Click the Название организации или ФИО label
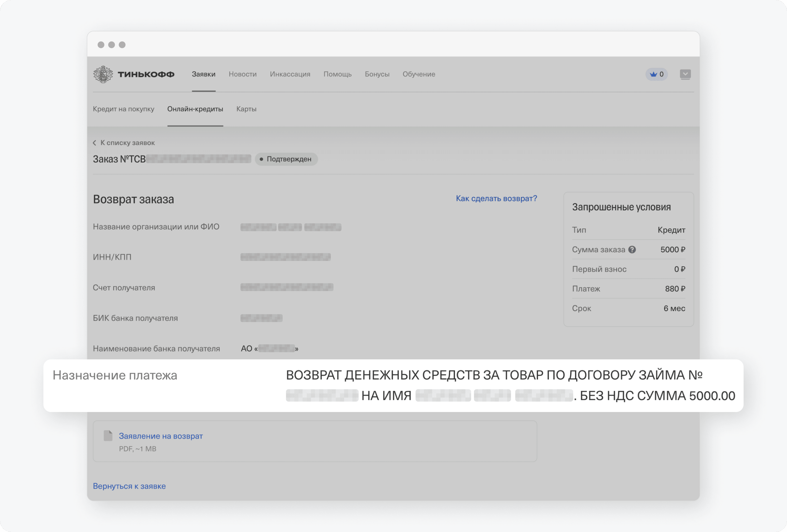This screenshot has height=532, width=787. (x=156, y=227)
